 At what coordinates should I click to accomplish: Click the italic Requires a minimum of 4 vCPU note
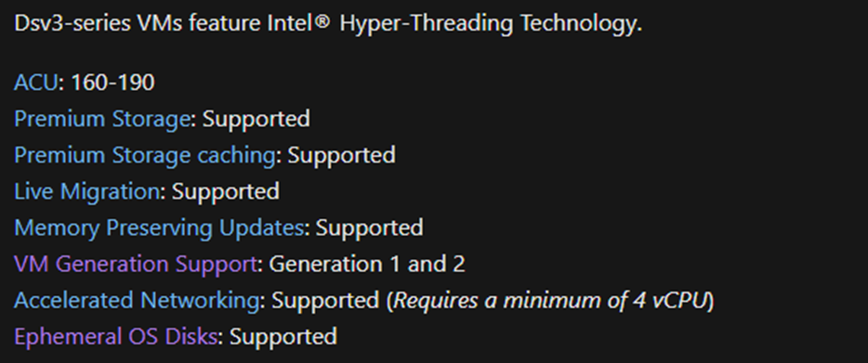tap(550, 301)
